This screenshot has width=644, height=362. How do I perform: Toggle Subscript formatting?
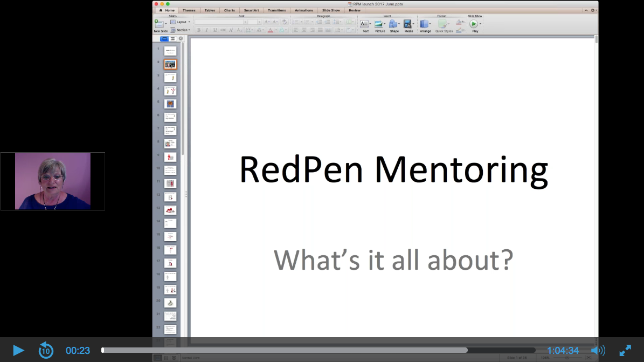click(x=239, y=30)
